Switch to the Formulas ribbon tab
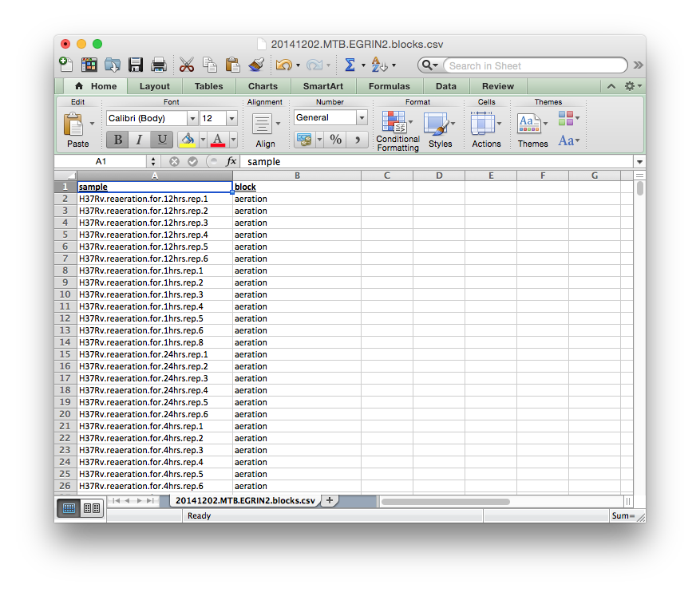This screenshot has height=596, width=700. (389, 86)
